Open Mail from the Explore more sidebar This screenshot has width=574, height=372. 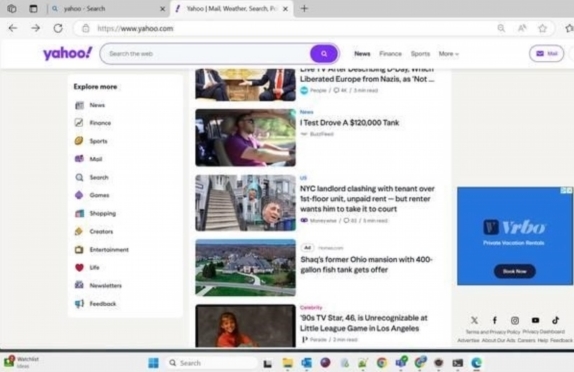(x=89, y=159)
